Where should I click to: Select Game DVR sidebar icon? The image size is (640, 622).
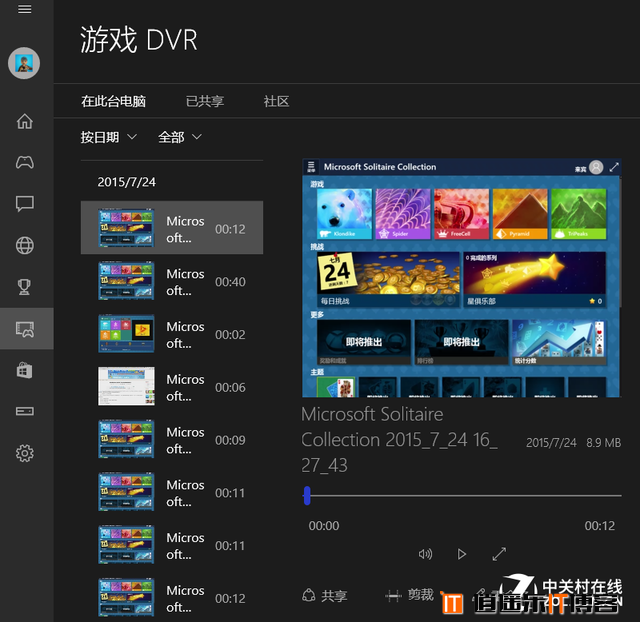click(x=25, y=329)
